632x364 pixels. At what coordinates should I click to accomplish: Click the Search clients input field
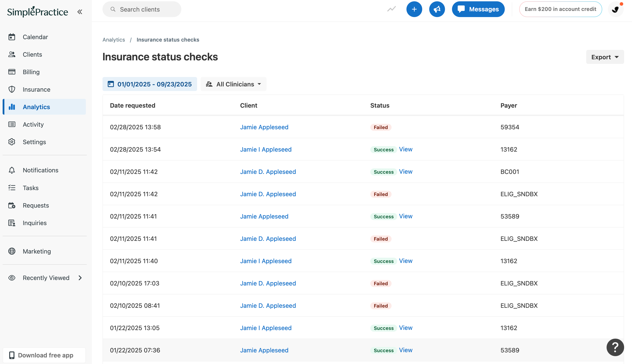coord(142,9)
